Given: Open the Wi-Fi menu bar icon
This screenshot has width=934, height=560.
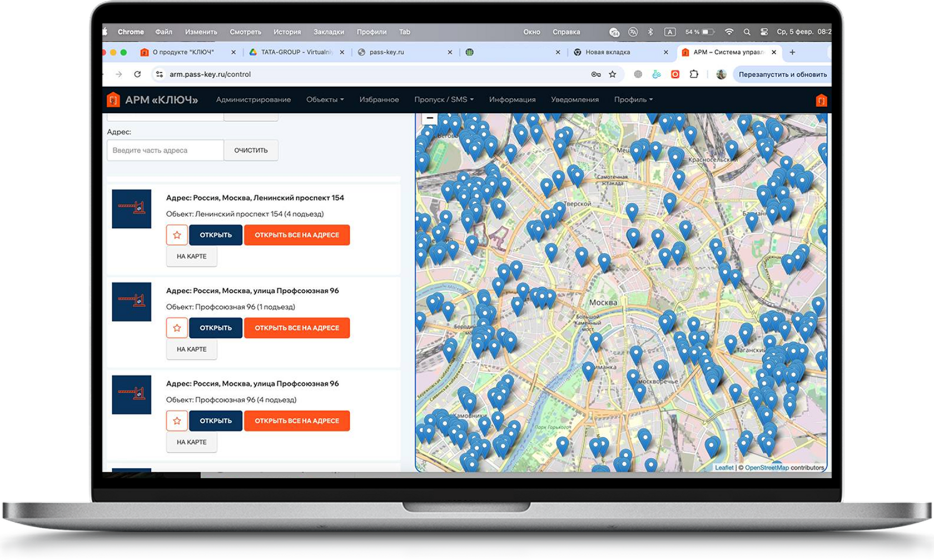Looking at the screenshot, I should click(729, 32).
